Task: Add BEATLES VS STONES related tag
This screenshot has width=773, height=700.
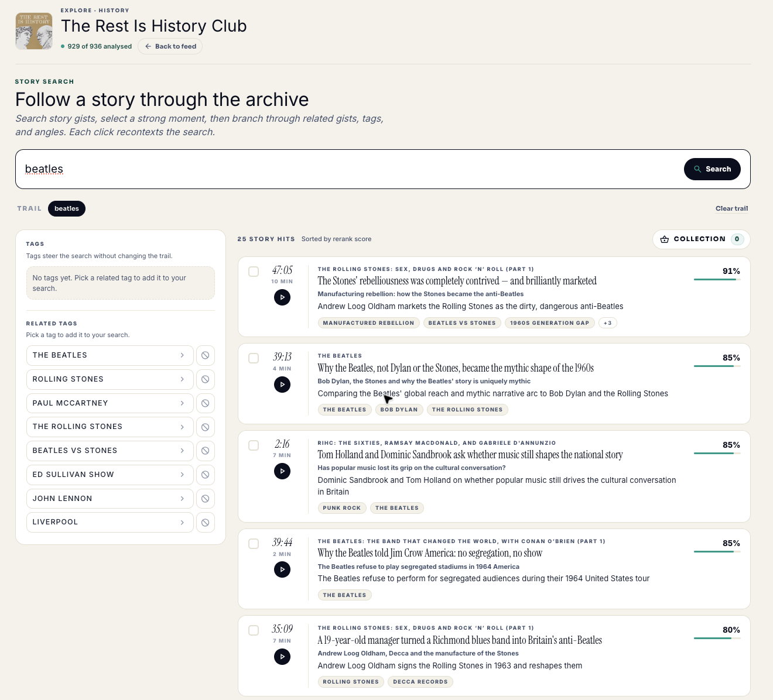Action: [x=110, y=451]
